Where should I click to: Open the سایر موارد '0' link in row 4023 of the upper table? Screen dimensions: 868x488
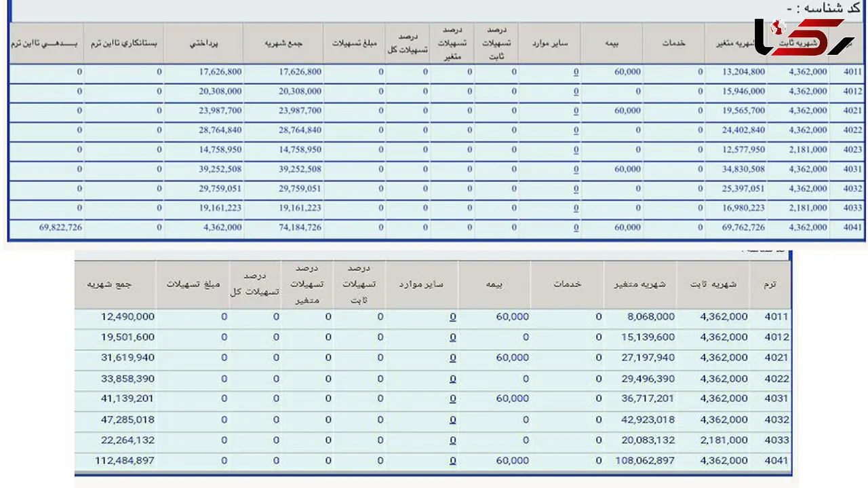(576, 150)
